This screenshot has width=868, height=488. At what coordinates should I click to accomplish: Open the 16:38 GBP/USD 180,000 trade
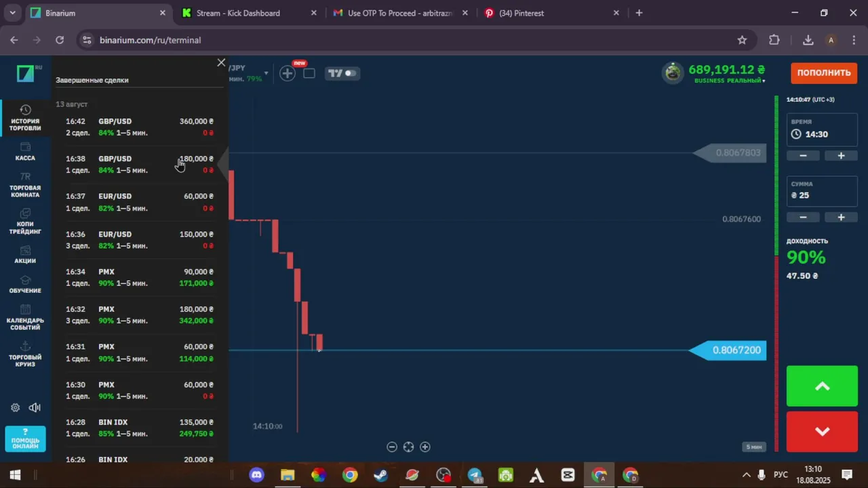140,164
